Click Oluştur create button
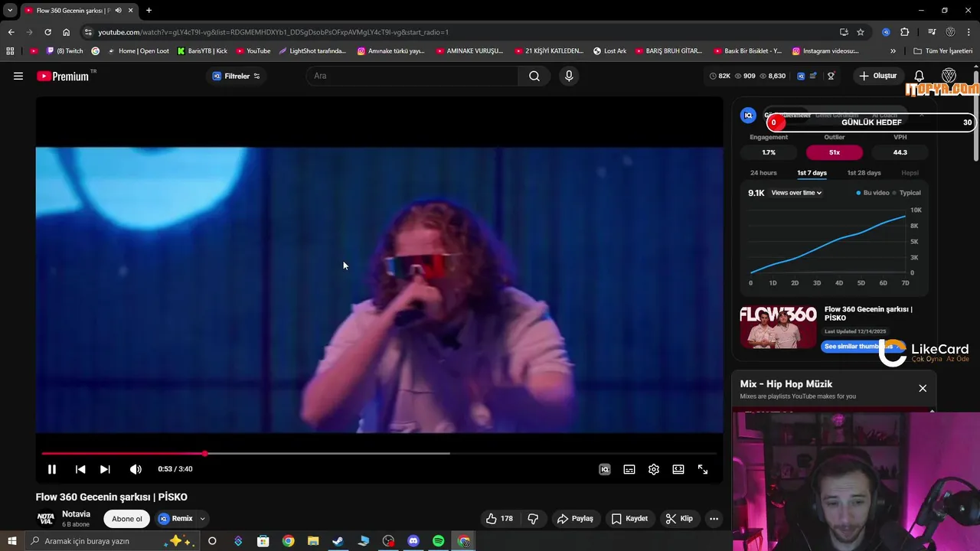Screen dimensions: 980x551 tap(877, 76)
